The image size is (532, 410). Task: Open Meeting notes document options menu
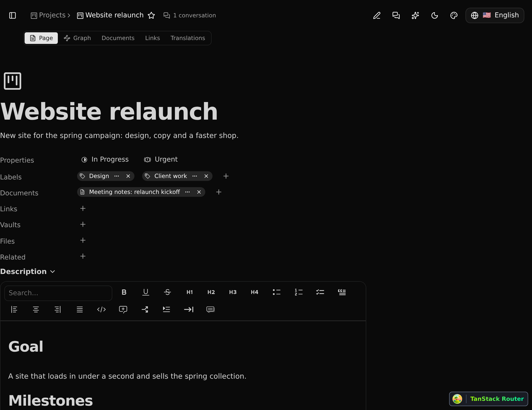click(x=187, y=192)
